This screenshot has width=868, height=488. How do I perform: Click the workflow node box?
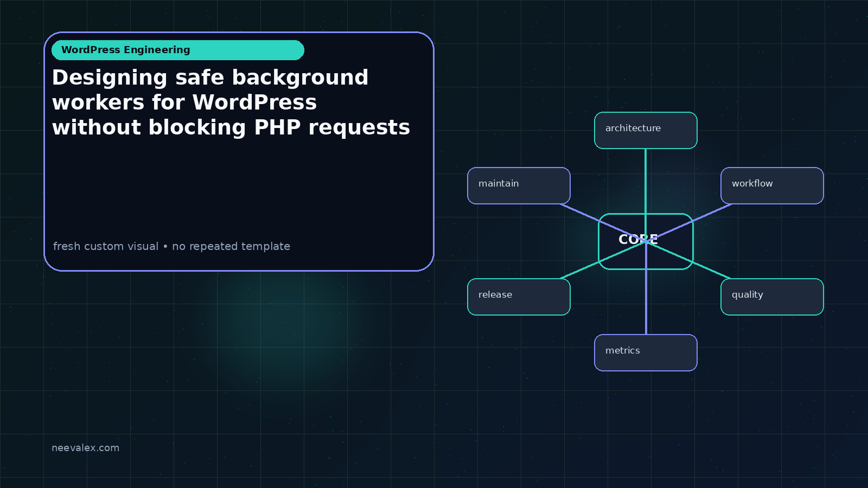772,185
